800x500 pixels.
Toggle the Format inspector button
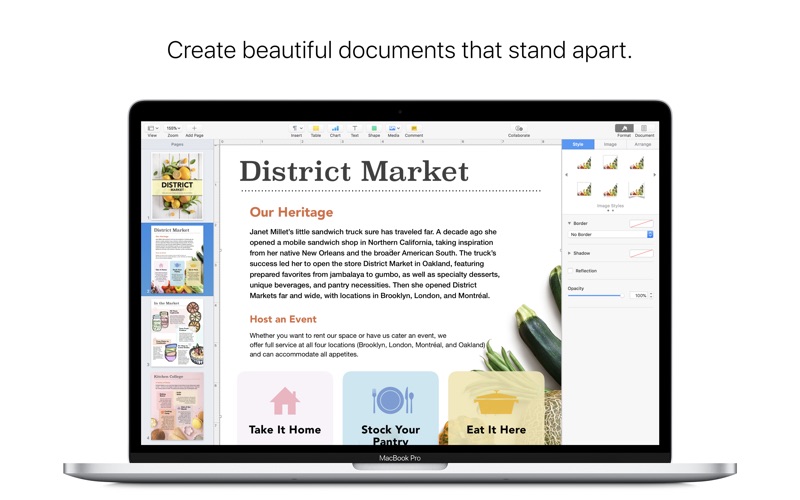(624, 129)
